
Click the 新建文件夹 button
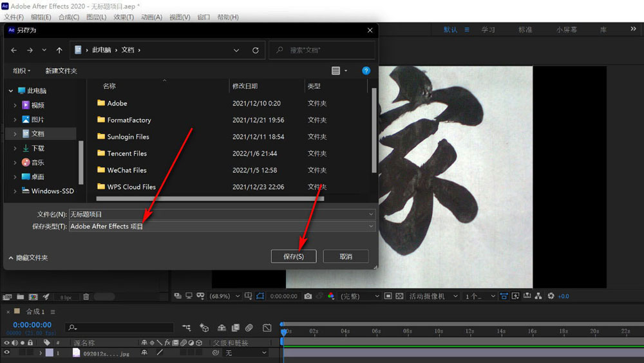point(61,71)
